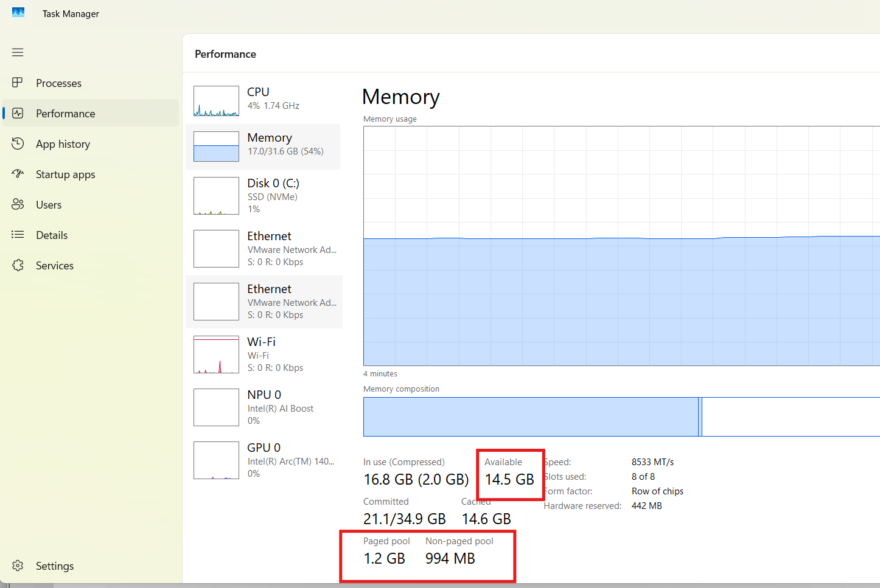Click the Memory composition label

pyautogui.click(x=401, y=389)
